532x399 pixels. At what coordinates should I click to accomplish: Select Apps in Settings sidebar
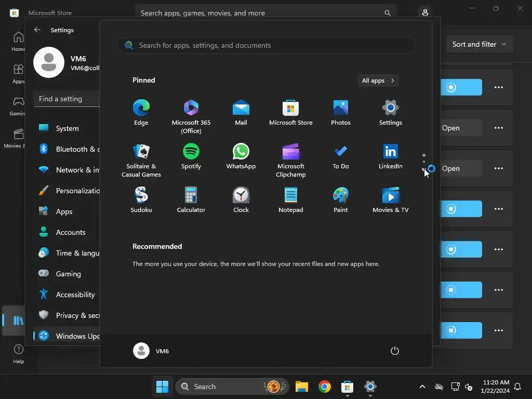pos(67,211)
